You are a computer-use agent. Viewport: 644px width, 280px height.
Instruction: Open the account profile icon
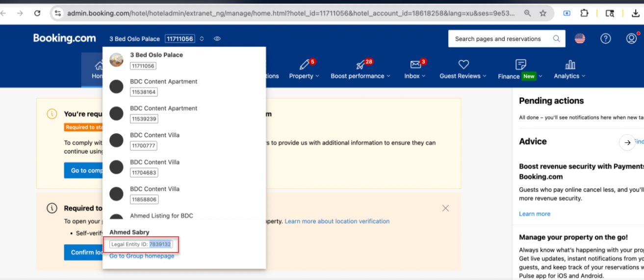(632, 39)
